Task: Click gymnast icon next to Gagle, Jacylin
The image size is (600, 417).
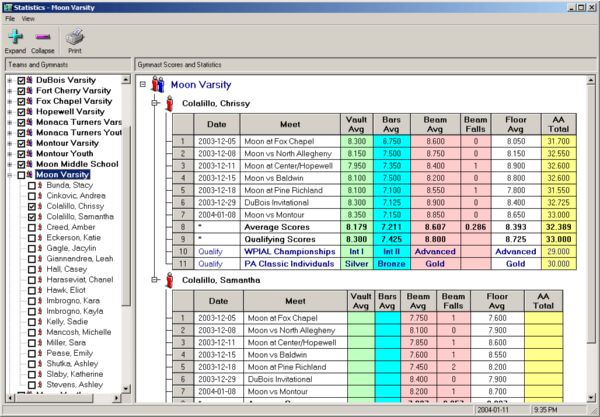Action: pyautogui.click(x=40, y=248)
